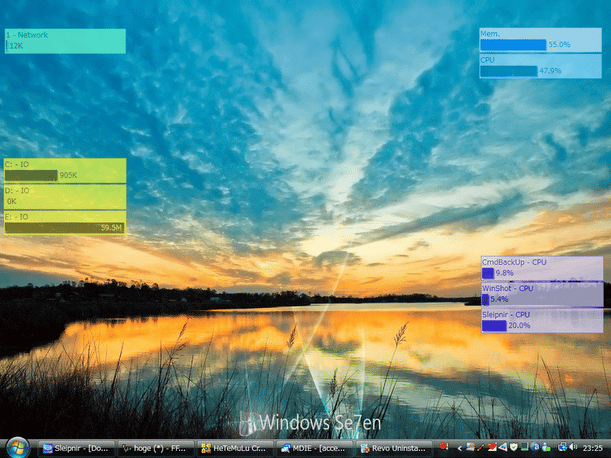Screen dimensions: 611x458
Task: Click the E: - IO activity bar
Action: tap(64, 228)
